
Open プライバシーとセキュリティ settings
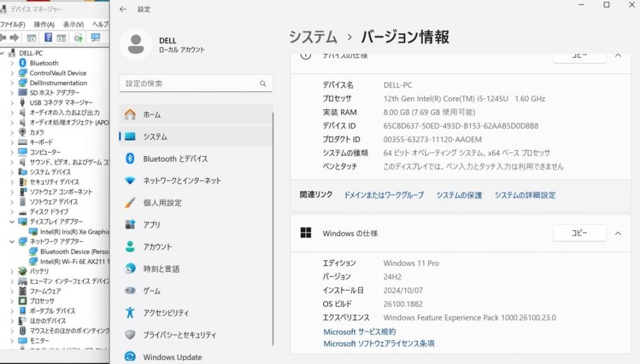coord(196,335)
